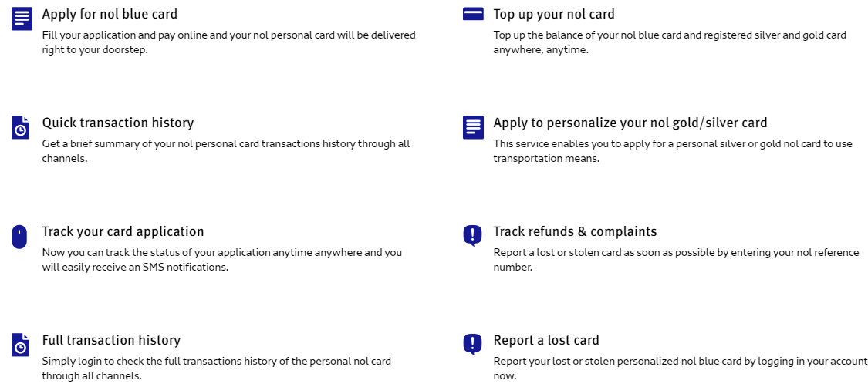The height and width of the screenshot is (387, 868).
Task: Click the mouse icon next to Track your card application
Action: [x=20, y=236]
